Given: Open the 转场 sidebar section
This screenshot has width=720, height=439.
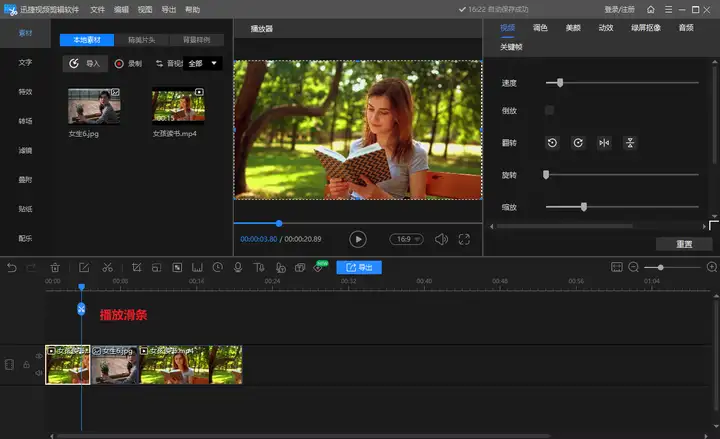Looking at the screenshot, I should click(x=25, y=121).
